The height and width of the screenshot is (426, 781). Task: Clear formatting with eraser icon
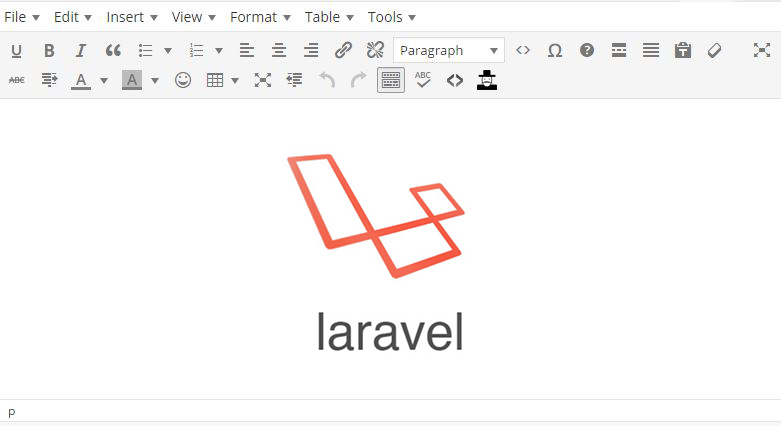[x=714, y=50]
